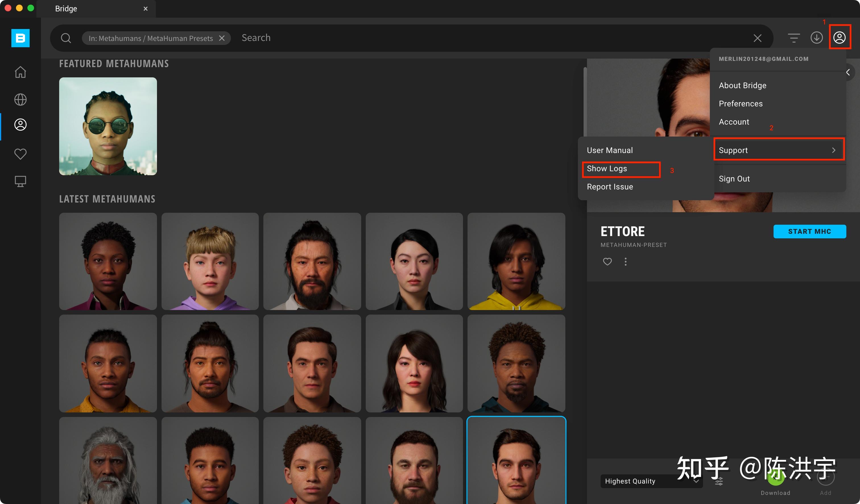
Task: Open Local monitor icon in sidebar
Action: coord(20,181)
